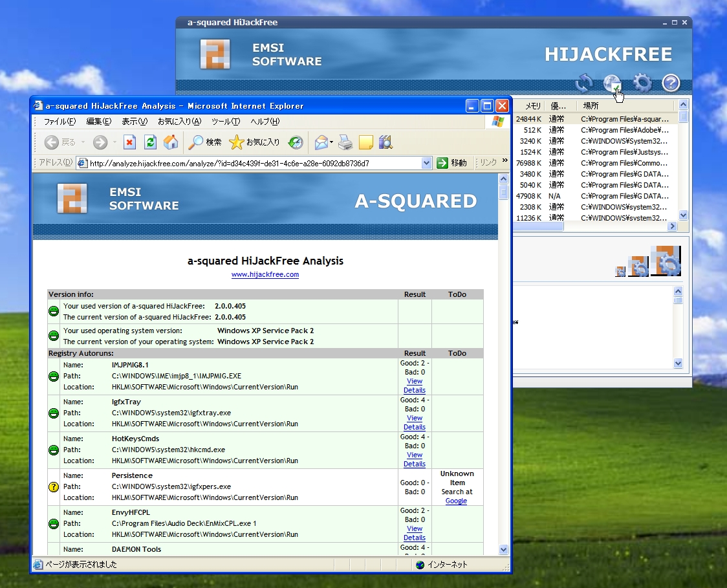Open the address bar dropdown arrow

pyautogui.click(x=426, y=163)
